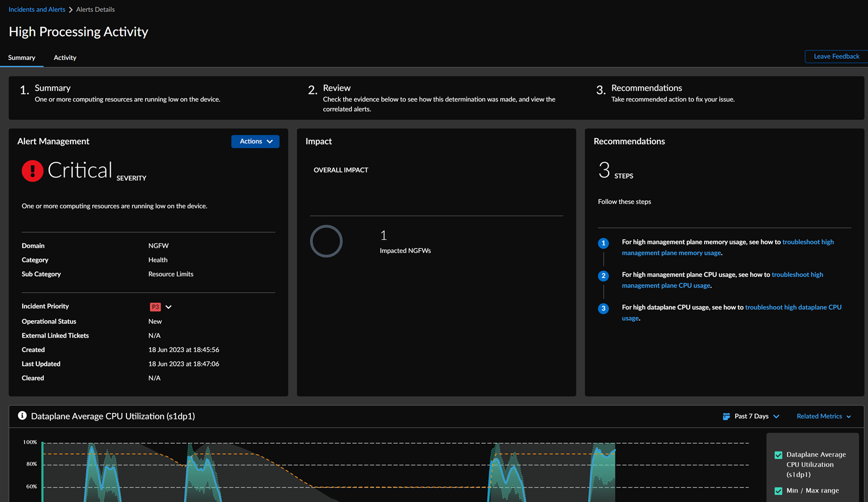The image size is (868, 502).
Task: Switch to the Activity tab
Action: pos(65,58)
